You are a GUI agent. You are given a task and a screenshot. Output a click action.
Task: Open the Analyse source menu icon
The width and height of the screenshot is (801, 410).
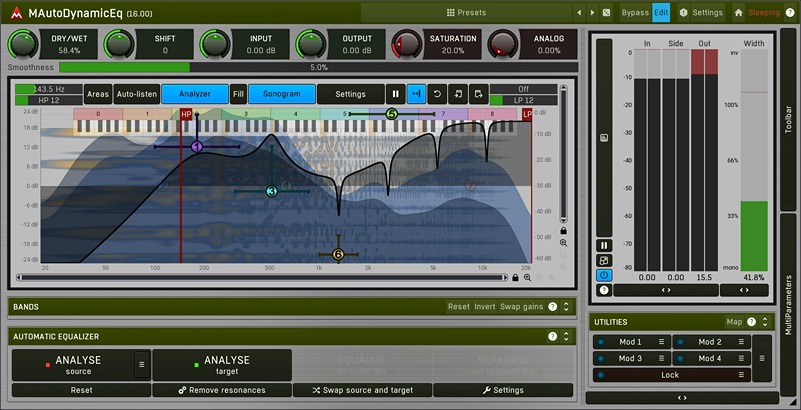(142, 365)
